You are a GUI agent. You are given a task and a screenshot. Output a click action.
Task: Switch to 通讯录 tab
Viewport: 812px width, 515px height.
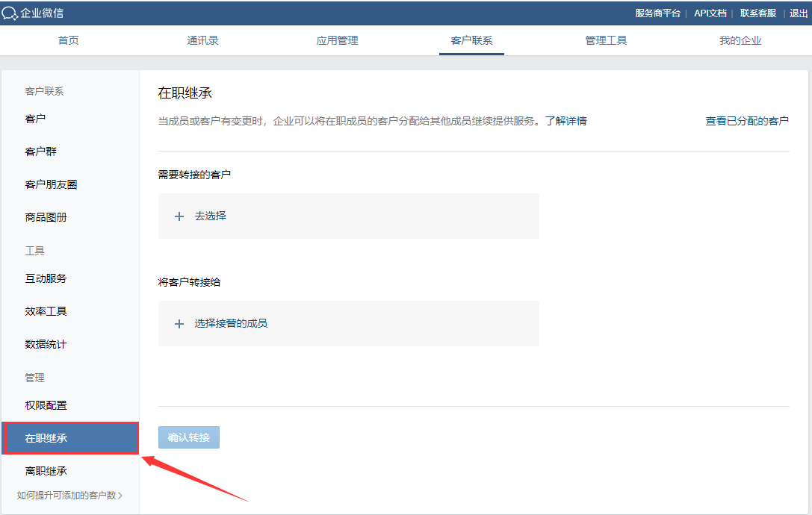(x=202, y=40)
